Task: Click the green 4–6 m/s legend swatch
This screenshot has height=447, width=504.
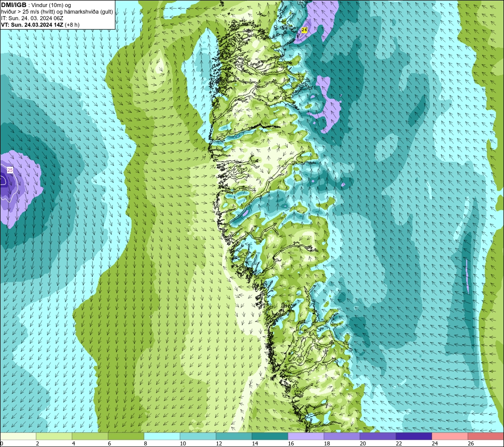Action: pyautogui.click(x=90, y=436)
